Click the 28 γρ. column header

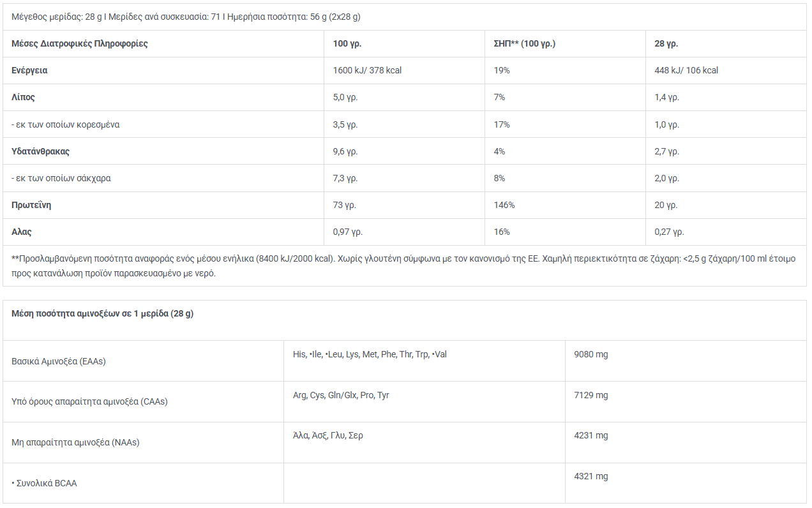(x=666, y=43)
